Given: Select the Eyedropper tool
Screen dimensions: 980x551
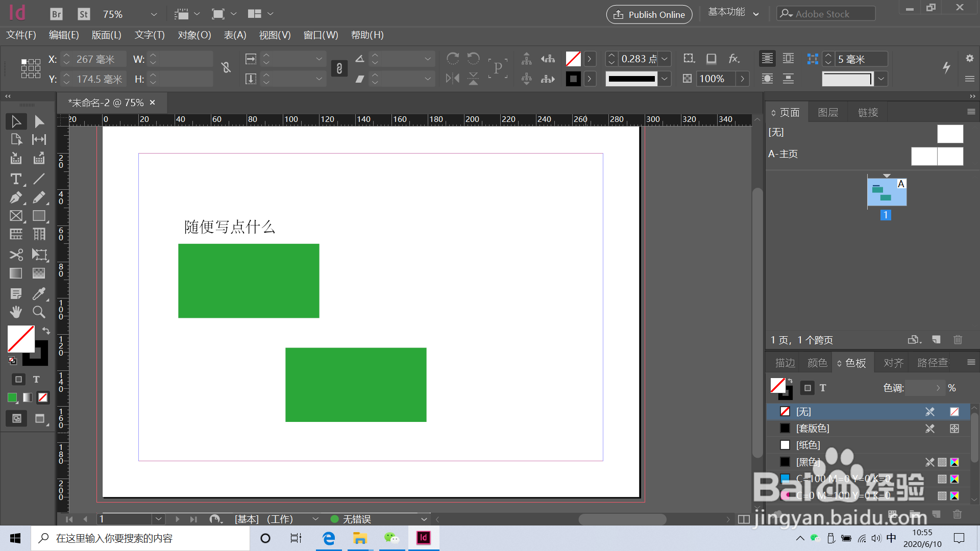Looking at the screenshot, I should 39,294.
